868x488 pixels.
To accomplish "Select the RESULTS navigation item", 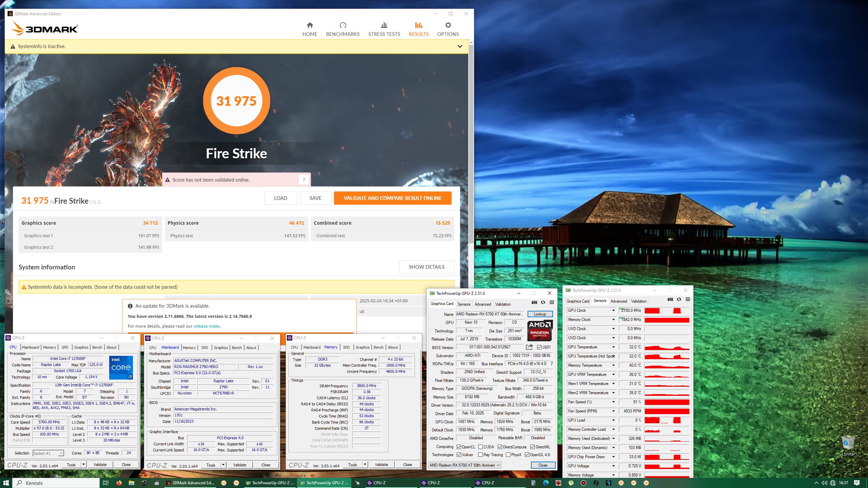I will tap(418, 29).
